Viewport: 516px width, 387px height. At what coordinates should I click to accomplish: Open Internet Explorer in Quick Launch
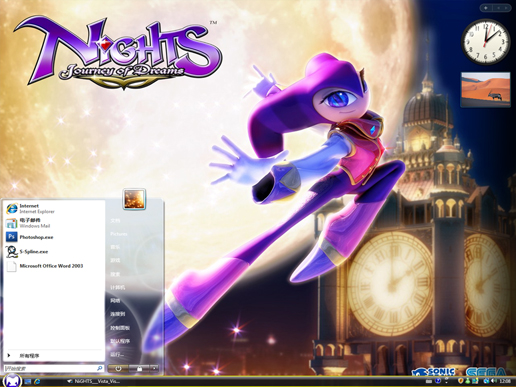pyautogui.click(x=37, y=381)
